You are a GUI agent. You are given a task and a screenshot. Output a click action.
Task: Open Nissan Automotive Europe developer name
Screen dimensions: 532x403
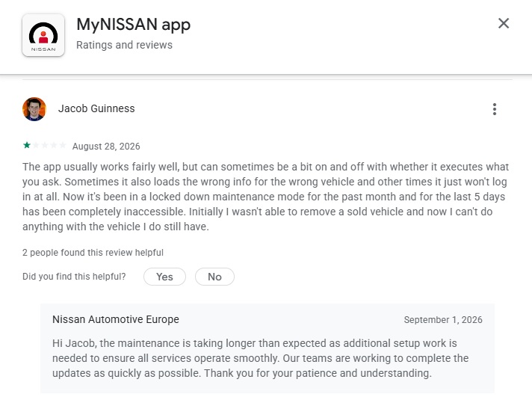116,319
